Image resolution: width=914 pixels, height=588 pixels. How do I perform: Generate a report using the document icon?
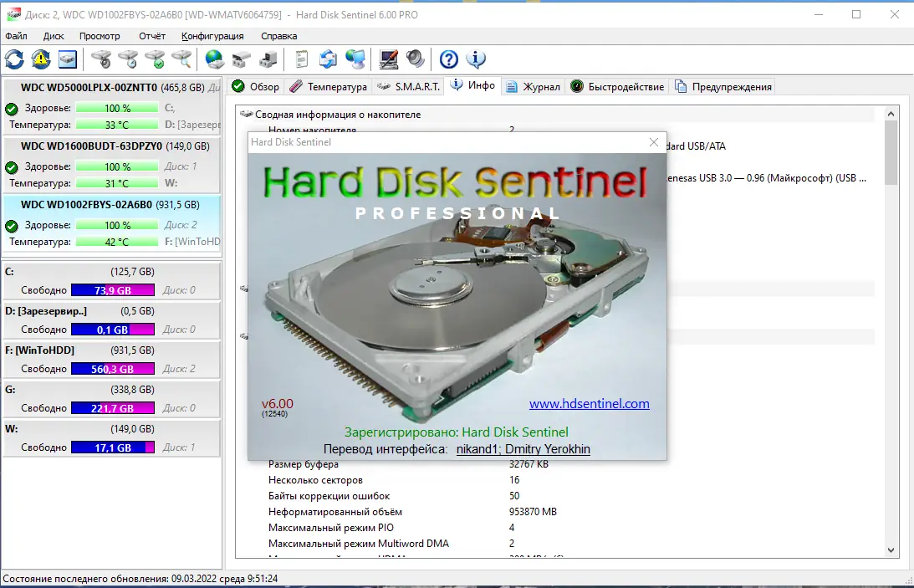(x=301, y=59)
